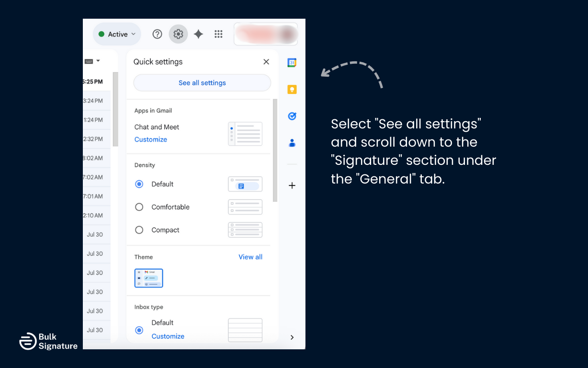Open Google Keep in the side panel
588x368 pixels.
[x=292, y=89]
